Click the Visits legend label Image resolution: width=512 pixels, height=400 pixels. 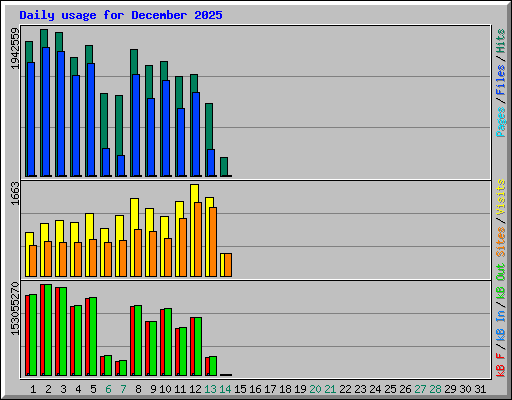pos(501,197)
